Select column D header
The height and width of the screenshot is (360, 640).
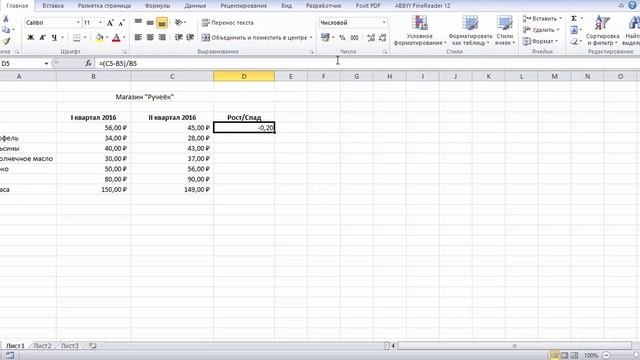coord(244,76)
